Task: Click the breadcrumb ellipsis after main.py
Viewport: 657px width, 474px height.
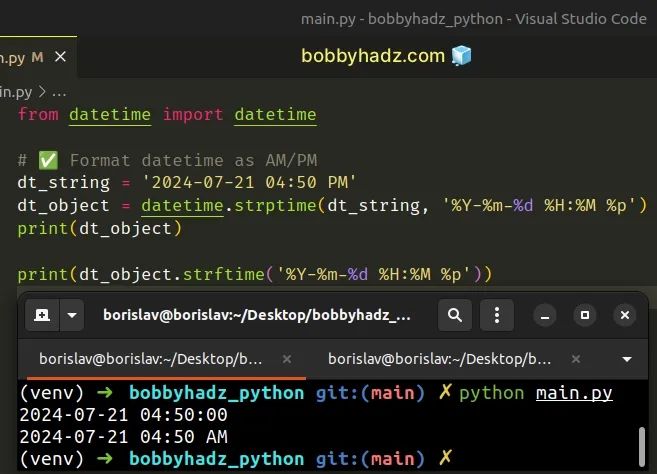Action: click(59, 93)
